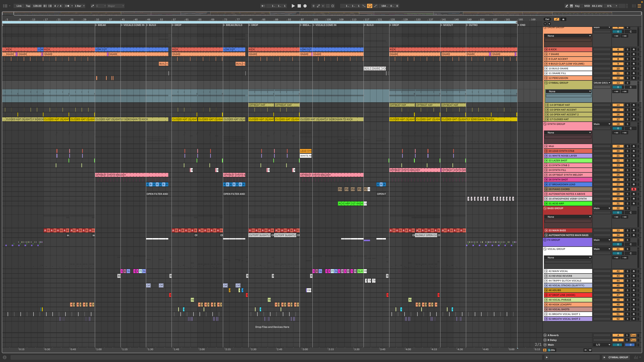The image size is (644, 362).
Task: Unfold the FX GROUP track
Action: [x=545, y=240]
